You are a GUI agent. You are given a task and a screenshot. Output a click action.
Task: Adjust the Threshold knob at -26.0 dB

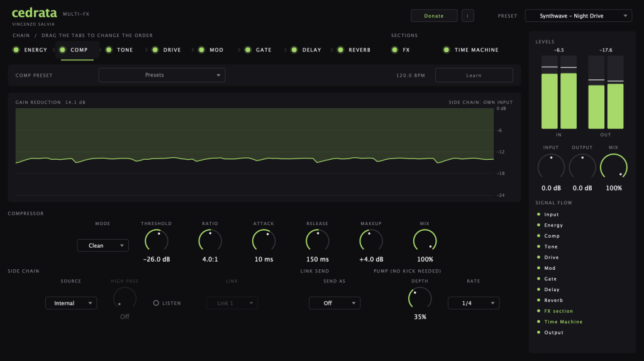157,241
